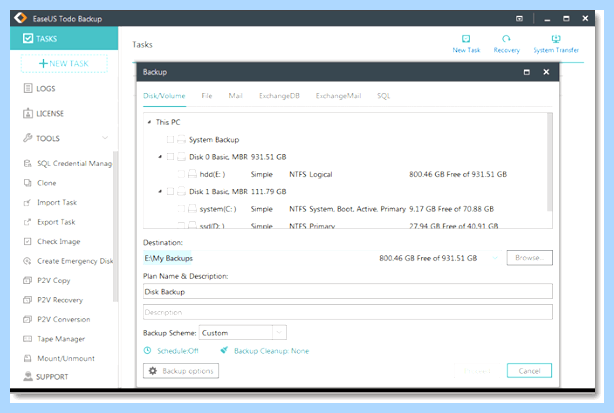Launch the Clone tool

click(40, 183)
